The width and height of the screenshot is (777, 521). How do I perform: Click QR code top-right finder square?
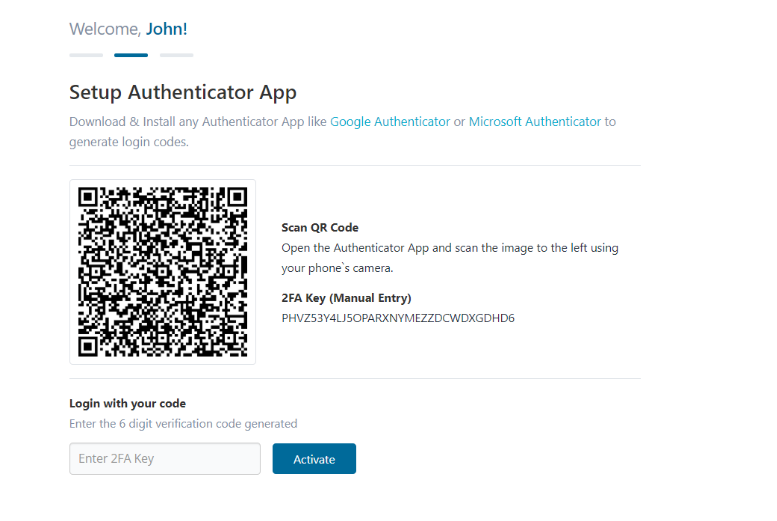click(x=237, y=197)
